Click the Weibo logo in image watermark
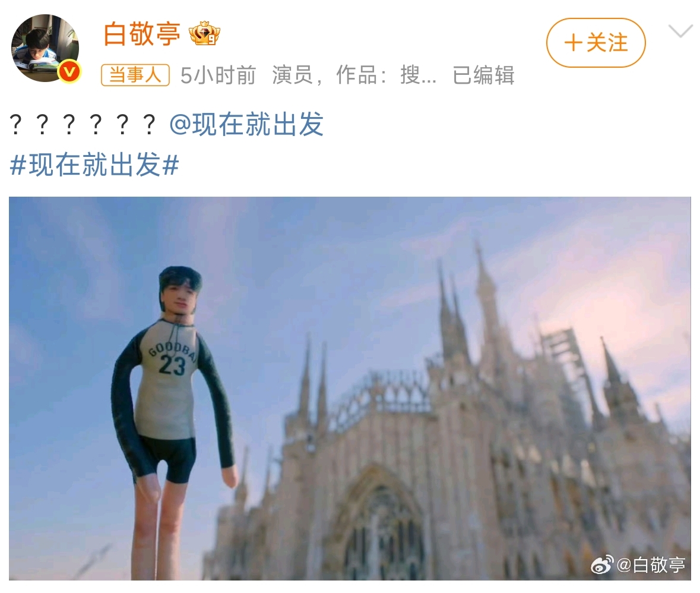 602,565
